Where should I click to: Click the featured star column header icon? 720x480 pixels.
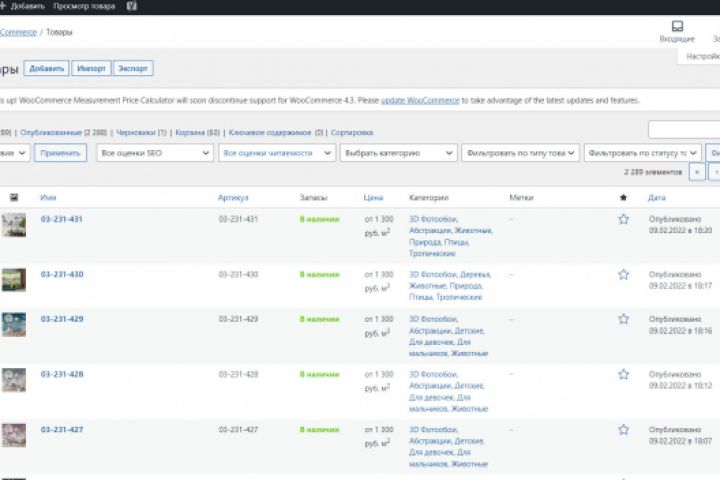623,198
